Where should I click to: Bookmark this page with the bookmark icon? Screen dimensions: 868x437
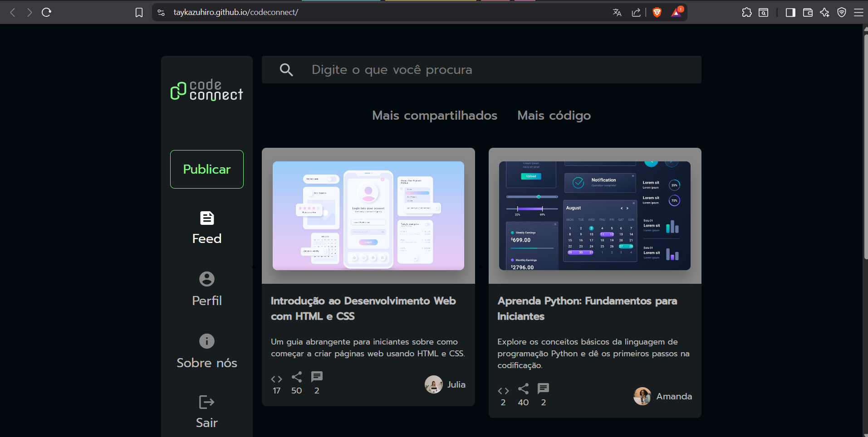(x=139, y=12)
